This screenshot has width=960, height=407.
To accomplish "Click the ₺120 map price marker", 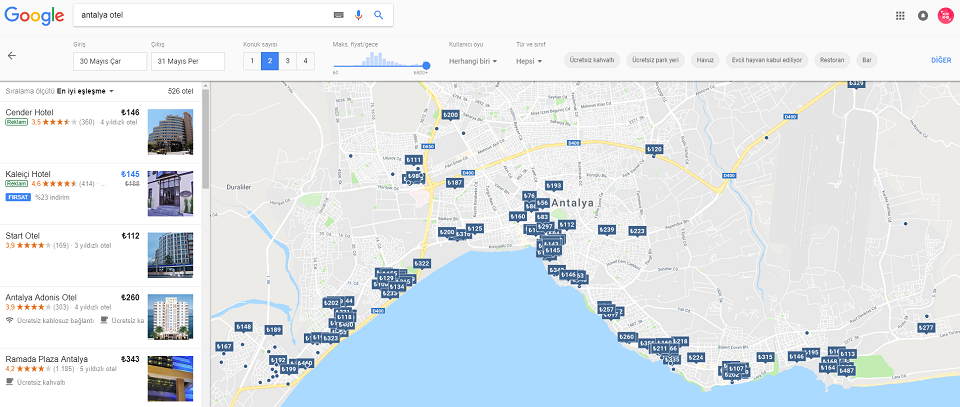I will click(x=654, y=149).
